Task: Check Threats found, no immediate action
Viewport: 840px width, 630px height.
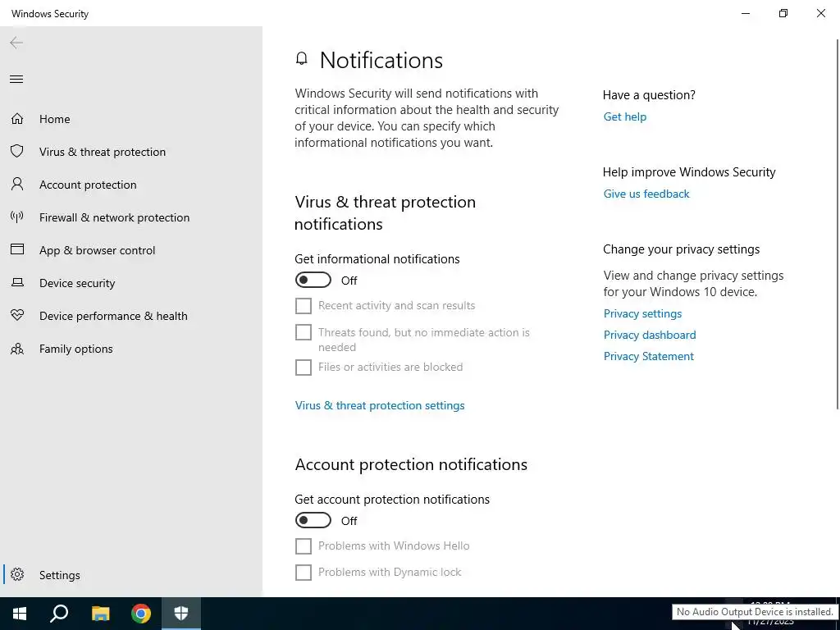Action: tap(304, 332)
